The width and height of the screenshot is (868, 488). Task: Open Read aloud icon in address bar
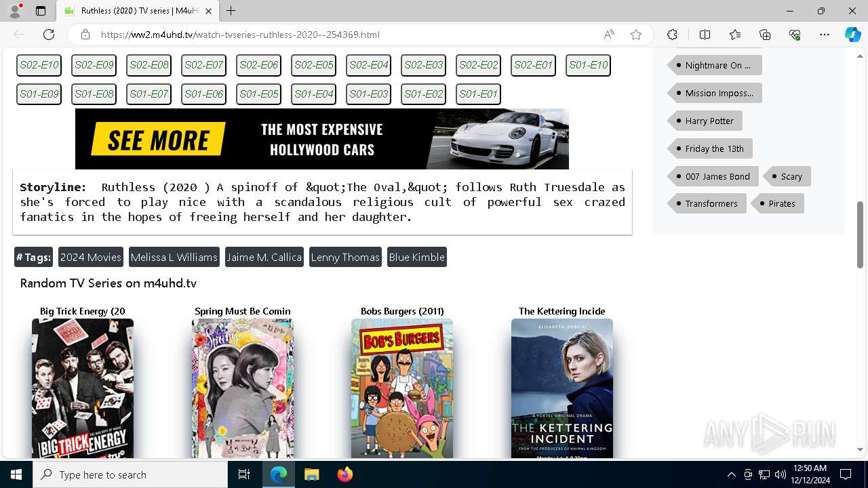coord(609,35)
